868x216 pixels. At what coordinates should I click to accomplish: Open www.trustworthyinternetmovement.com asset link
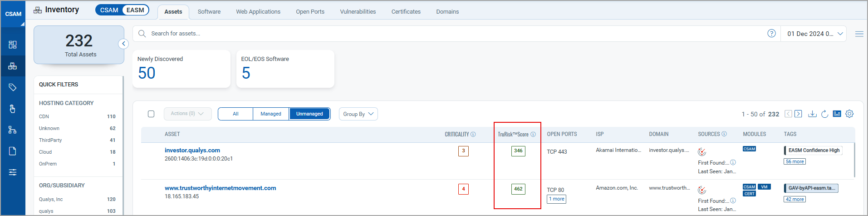coord(220,188)
